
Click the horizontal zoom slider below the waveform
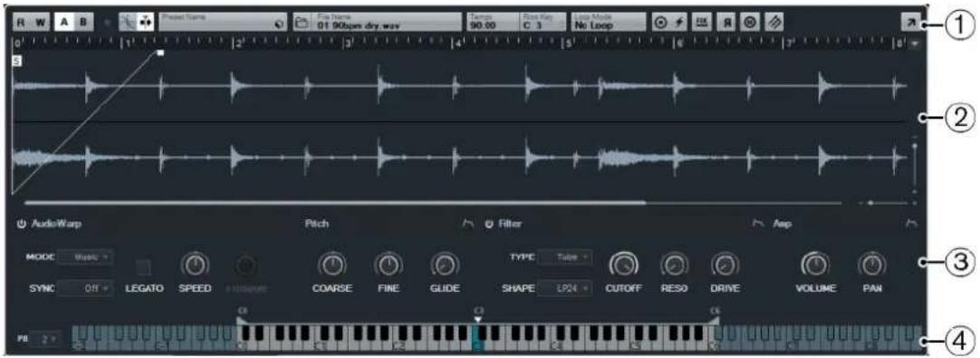[886, 202]
